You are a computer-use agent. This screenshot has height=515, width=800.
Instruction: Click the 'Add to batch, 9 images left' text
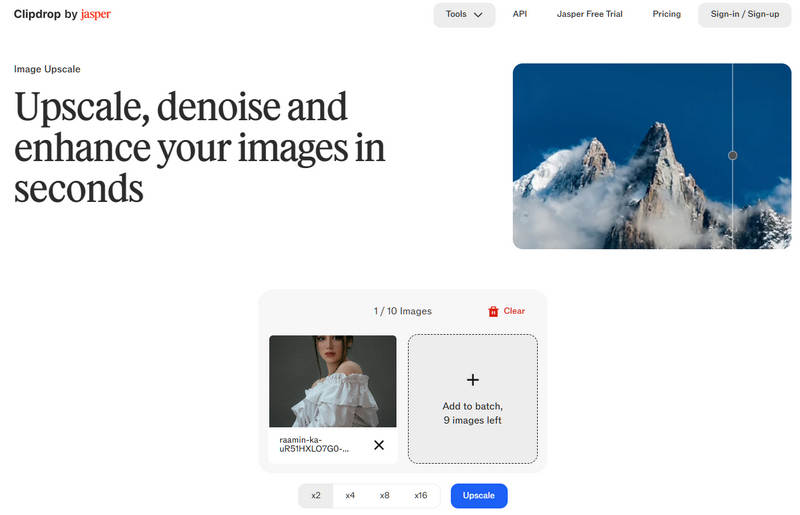coord(472,413)
